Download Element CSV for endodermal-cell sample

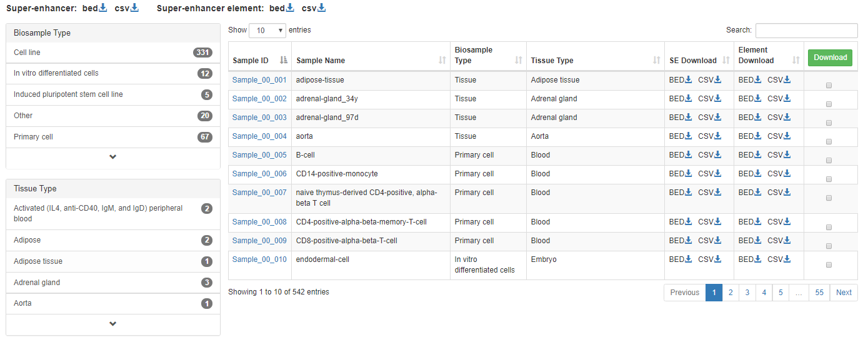[x=779, y=259]
